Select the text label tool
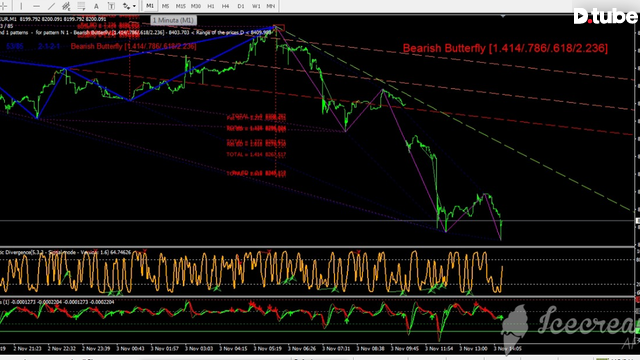The height and width of the screenshot is (360, 640). [x=111, y=6]
